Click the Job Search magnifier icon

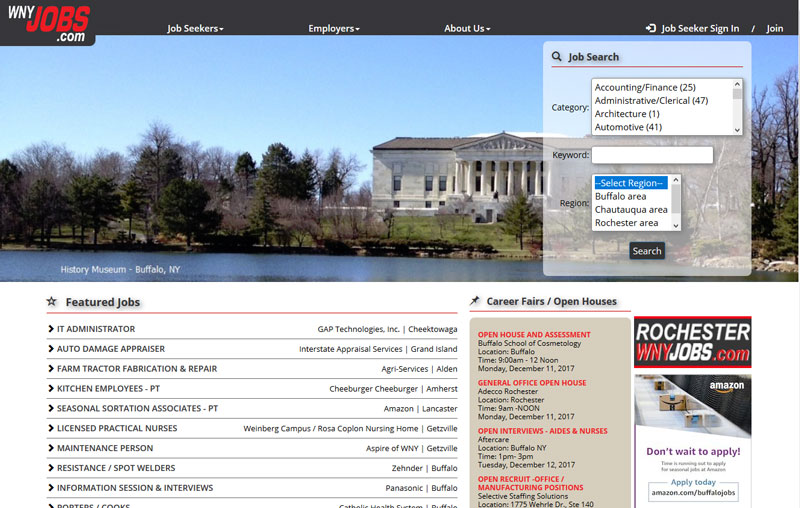tap(557, 57)
